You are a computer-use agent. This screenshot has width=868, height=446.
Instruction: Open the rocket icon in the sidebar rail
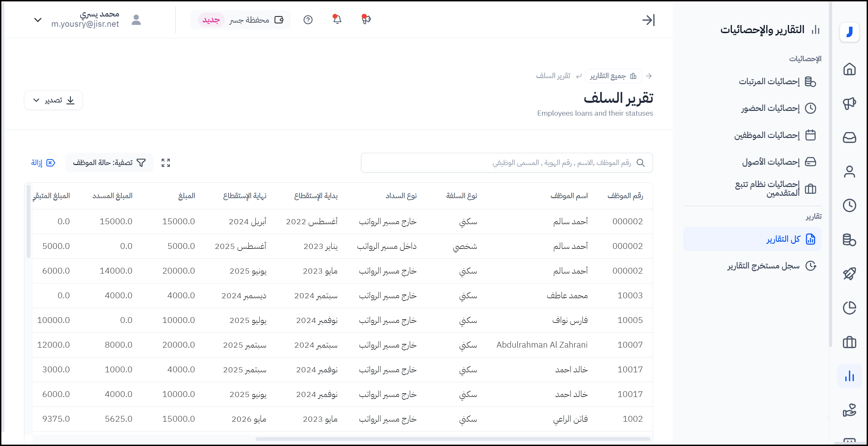pos(849,274)
